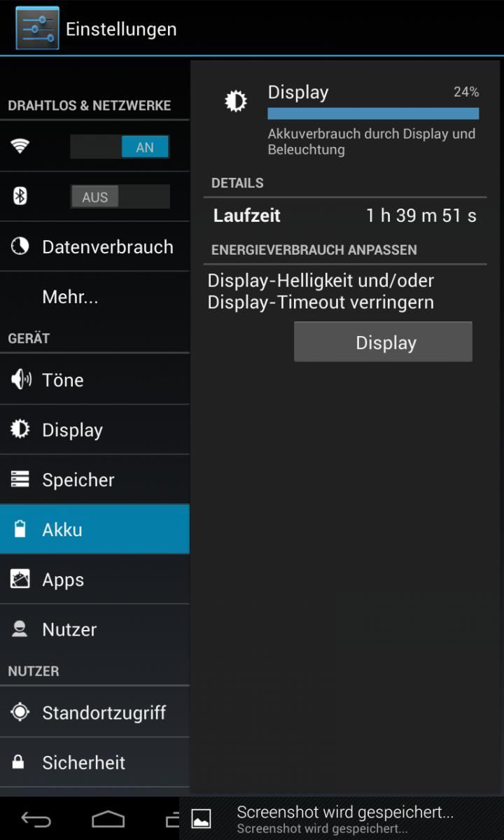Tap the Wi-Fi icon in sidebar

point(20,146)
